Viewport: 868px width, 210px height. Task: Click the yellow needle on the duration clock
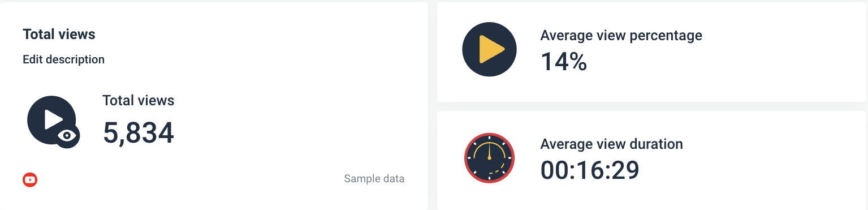pyautogui.click(x=490, y=152)
